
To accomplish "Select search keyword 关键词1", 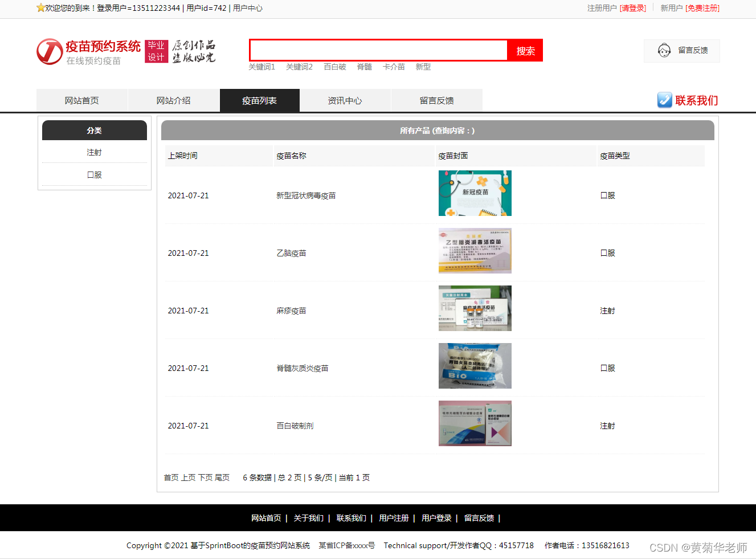I will click(x=262, y=67).
